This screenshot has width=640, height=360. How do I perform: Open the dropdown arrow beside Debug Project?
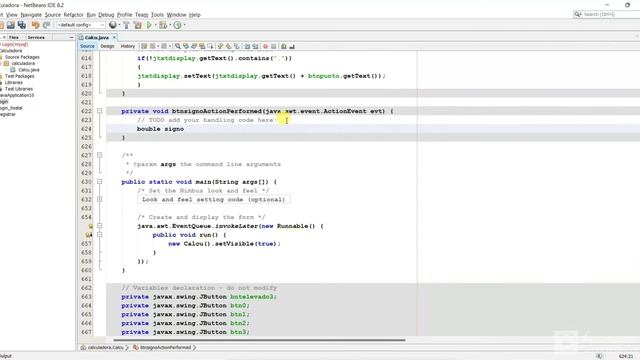(x=170, y=25)
